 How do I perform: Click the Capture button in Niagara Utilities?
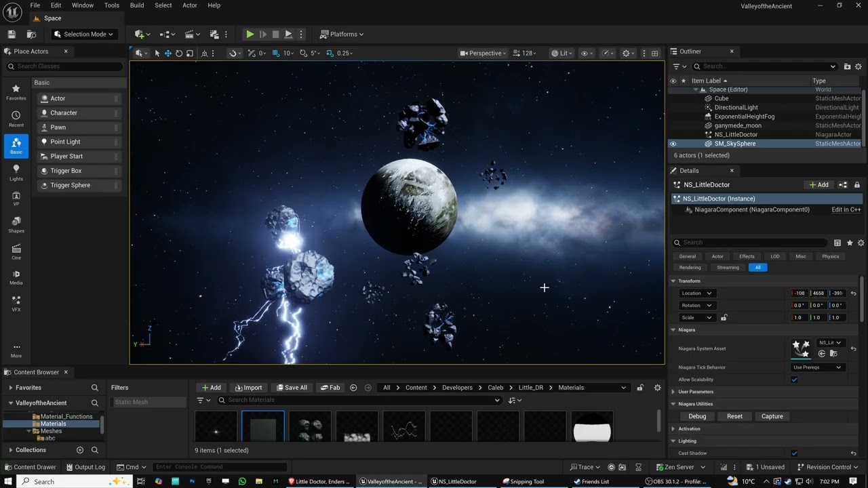tap(772, 416)
